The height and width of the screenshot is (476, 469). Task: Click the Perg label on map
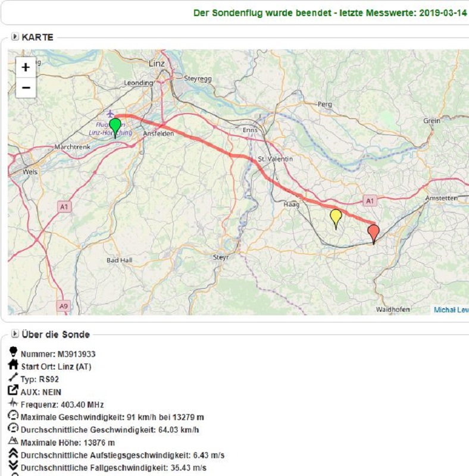click(325, 104)
